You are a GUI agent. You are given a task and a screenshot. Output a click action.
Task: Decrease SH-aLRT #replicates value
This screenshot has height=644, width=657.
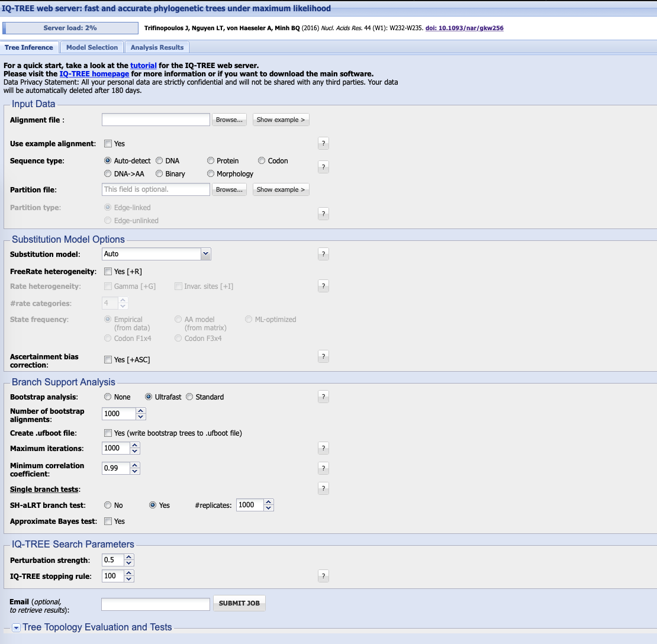[x=269, y=508]
